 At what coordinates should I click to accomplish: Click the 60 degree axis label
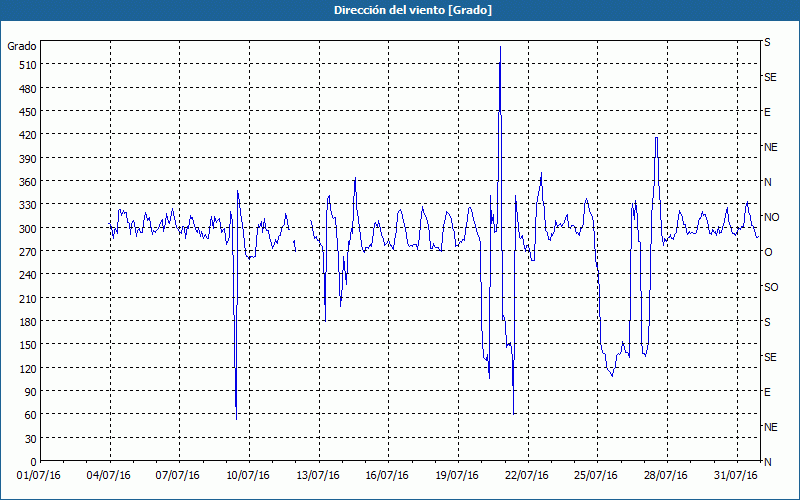tap(31, 415)
